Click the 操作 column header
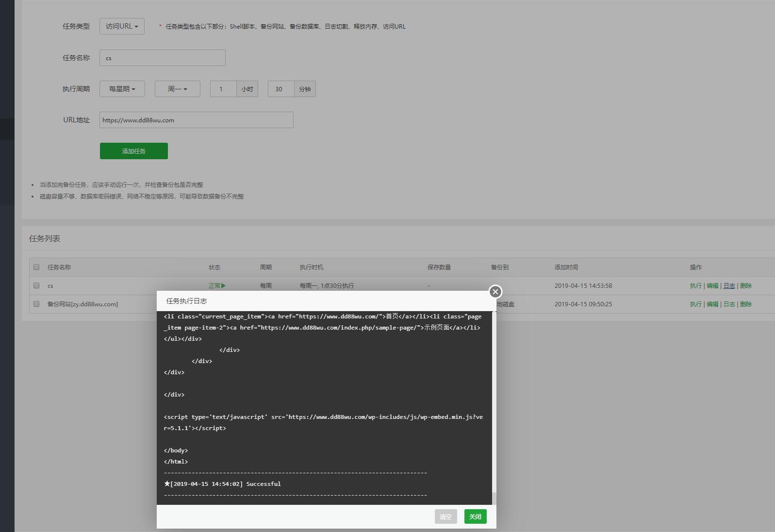775x532 pixels. click(x=695, y=267)
